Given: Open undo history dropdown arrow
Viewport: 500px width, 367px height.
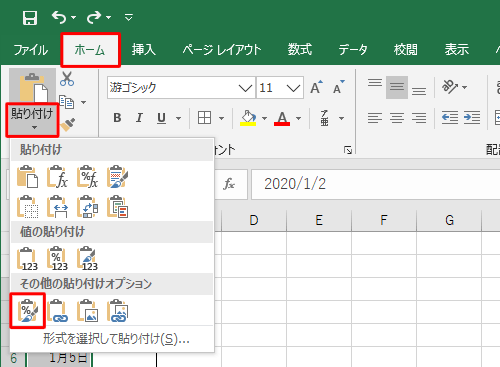Looking at the screenshot, I should 74,17.
